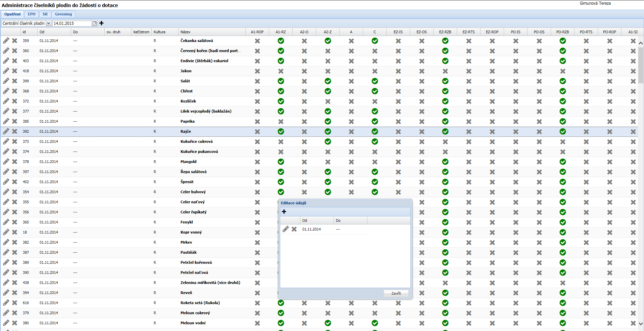The image size is (644, 331).
Task: Open the Centrální číselník plodin dropdown
Action: click(x=48, y=23)
